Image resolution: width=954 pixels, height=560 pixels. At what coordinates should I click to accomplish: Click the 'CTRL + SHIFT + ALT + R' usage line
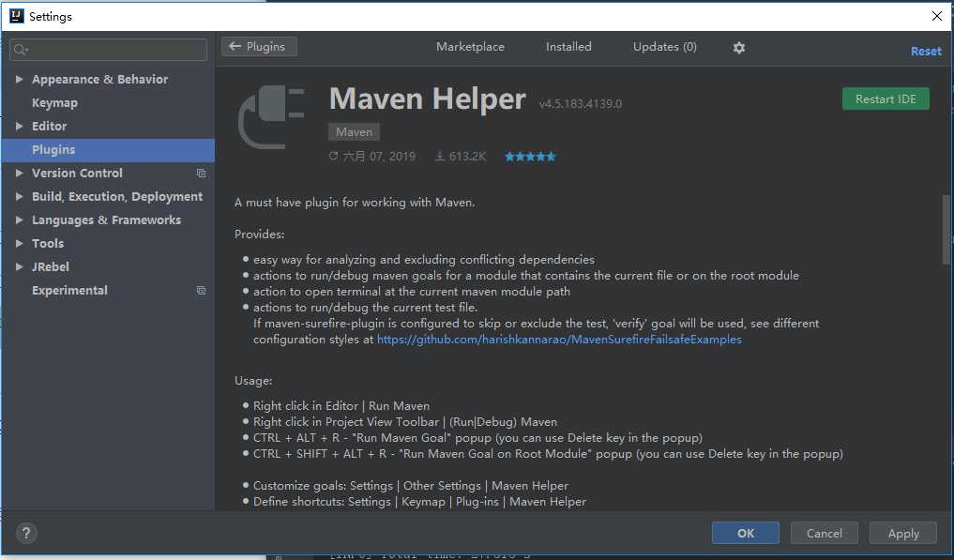(x=548, y=453)
